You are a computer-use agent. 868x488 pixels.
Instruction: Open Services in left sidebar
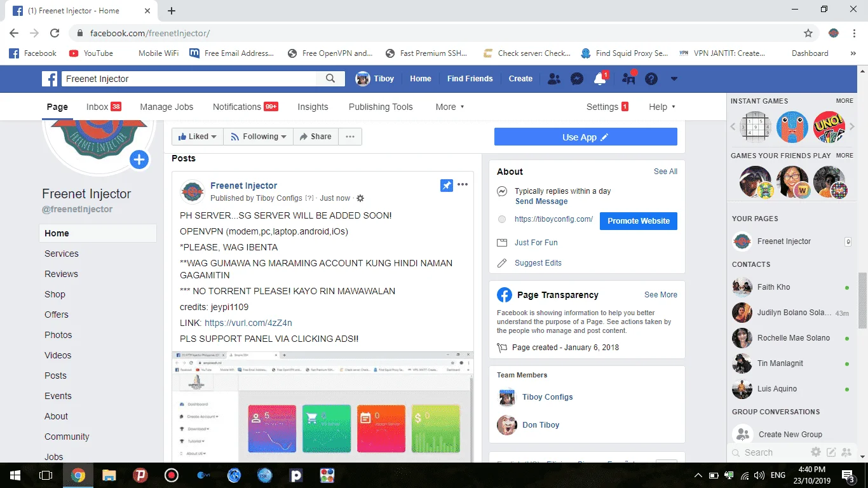pyautogui.click(x=62, y=254)
